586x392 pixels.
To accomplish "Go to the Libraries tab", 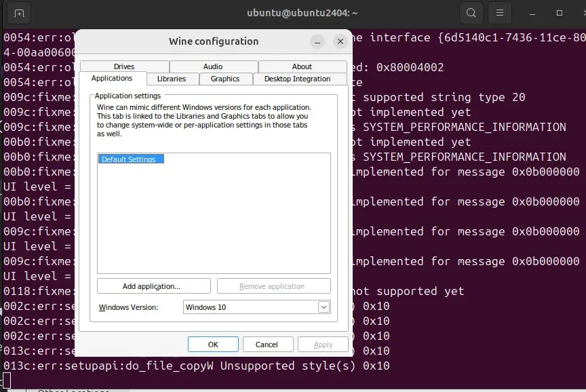I will coord(172,79).
